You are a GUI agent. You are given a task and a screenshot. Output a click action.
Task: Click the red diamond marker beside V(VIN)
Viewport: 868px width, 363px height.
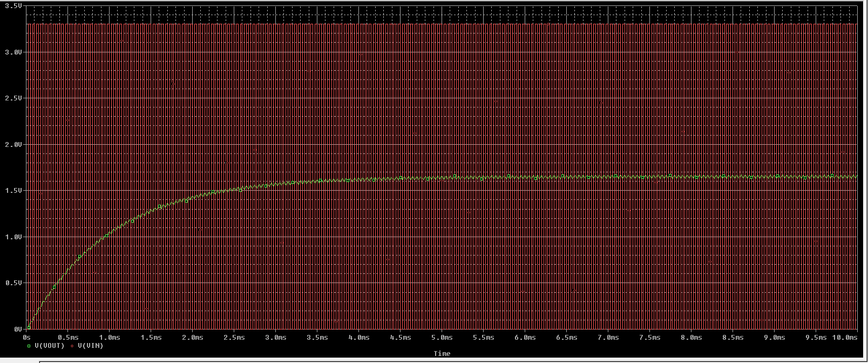(72, 346)
